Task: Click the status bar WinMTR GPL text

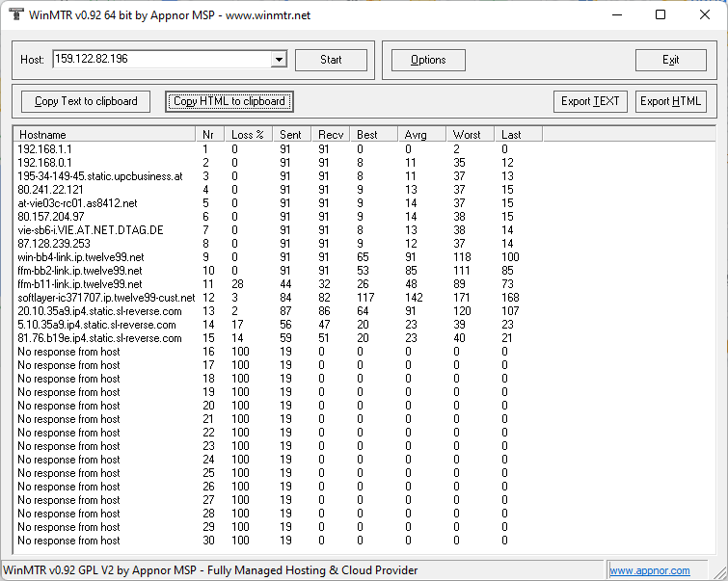Action: pyautogui.click(x=210, y=570)
